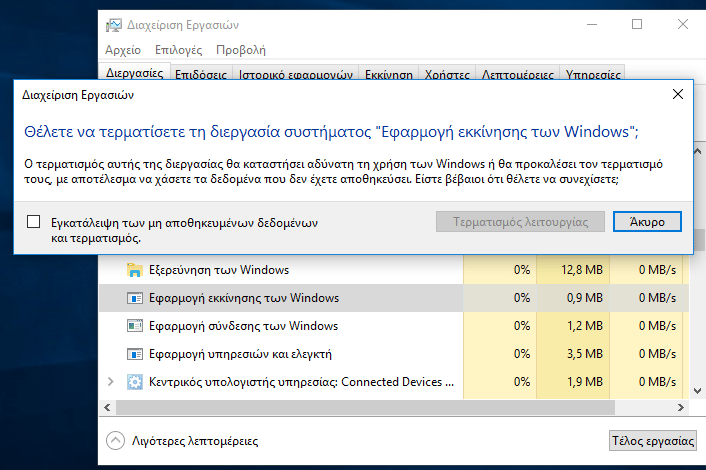Select the Εφαρμογή εκκίνησης των Windows row
Viewport: 706px width, 470px height.
[x=394, y=298]
